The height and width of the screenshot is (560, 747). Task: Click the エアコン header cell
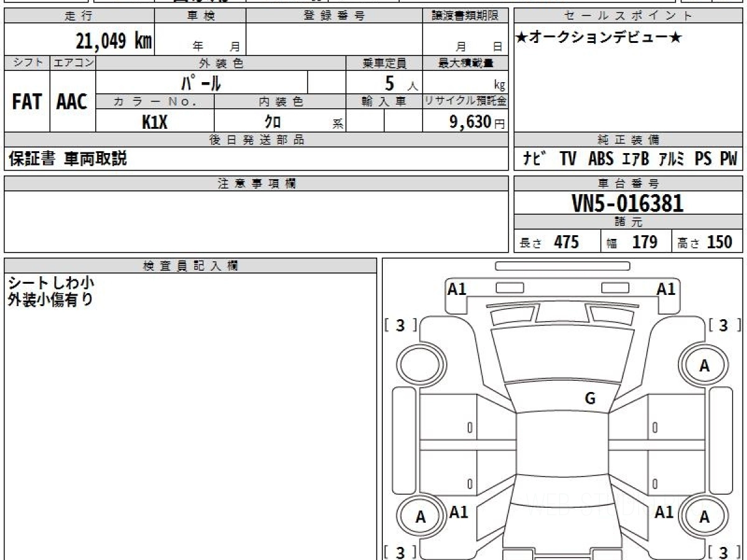(x=72, y=63)
